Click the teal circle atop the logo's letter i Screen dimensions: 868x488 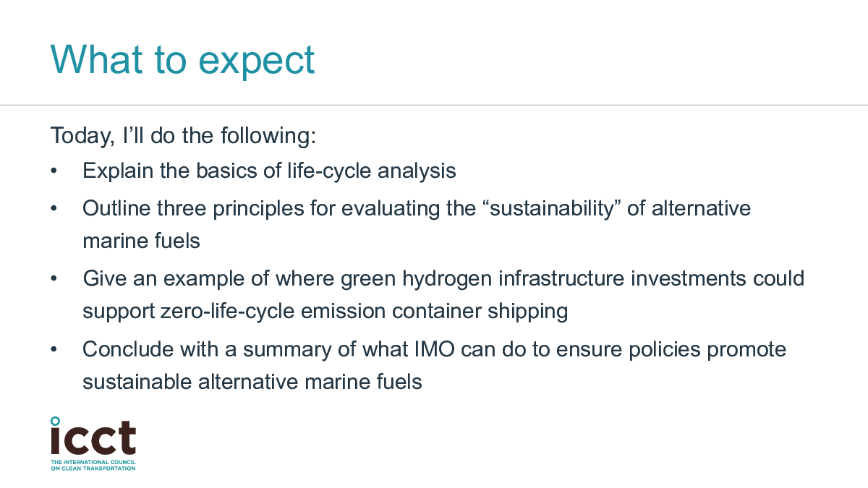(55, 421)
